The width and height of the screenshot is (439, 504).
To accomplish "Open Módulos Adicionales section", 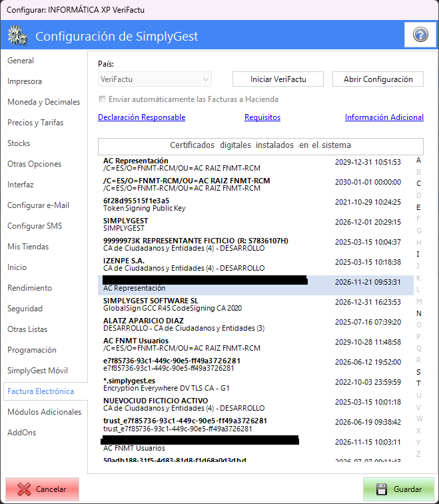I will click(45, 412).
